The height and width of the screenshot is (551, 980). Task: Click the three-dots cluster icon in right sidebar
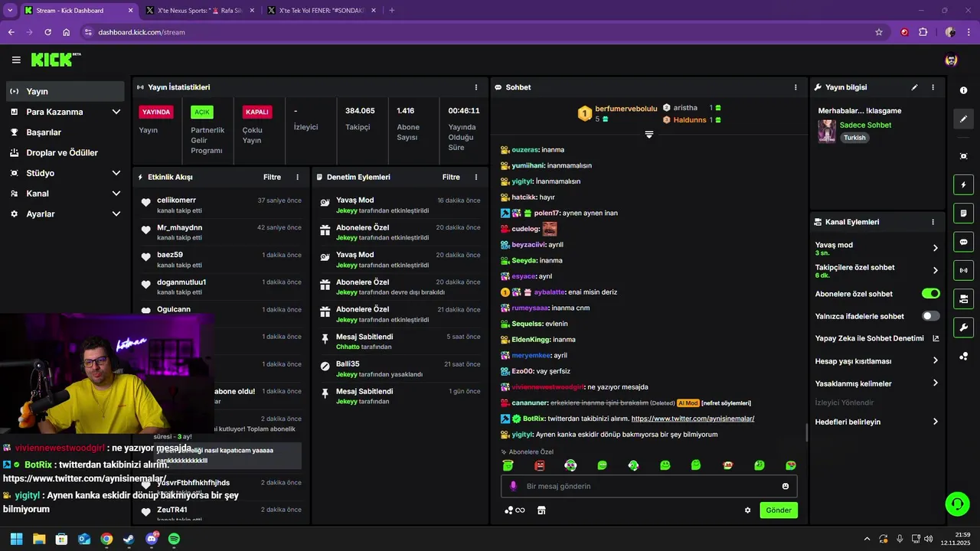(963, 357)
